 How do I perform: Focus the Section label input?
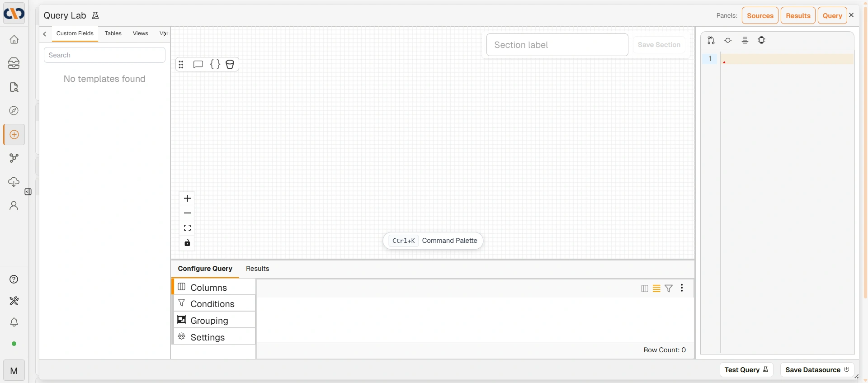point(557,45)
